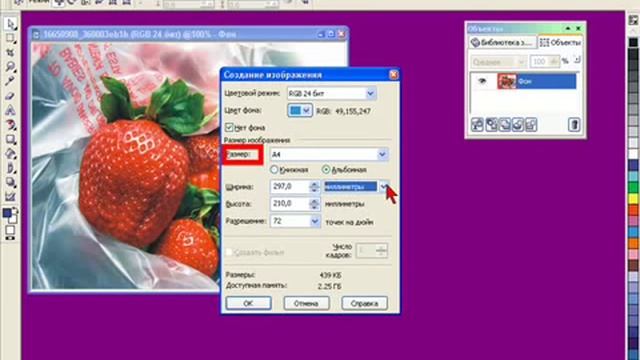This screenshot has height=360, width=640.
Task: Click the 'Высота' height stepper arrows
Action: click(314, 204)
